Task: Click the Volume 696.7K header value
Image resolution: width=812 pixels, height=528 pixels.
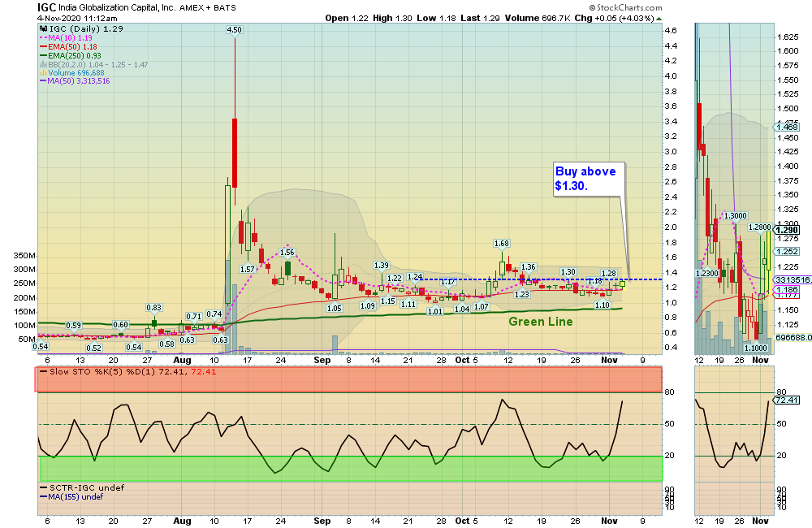Action: click(538, 18)
